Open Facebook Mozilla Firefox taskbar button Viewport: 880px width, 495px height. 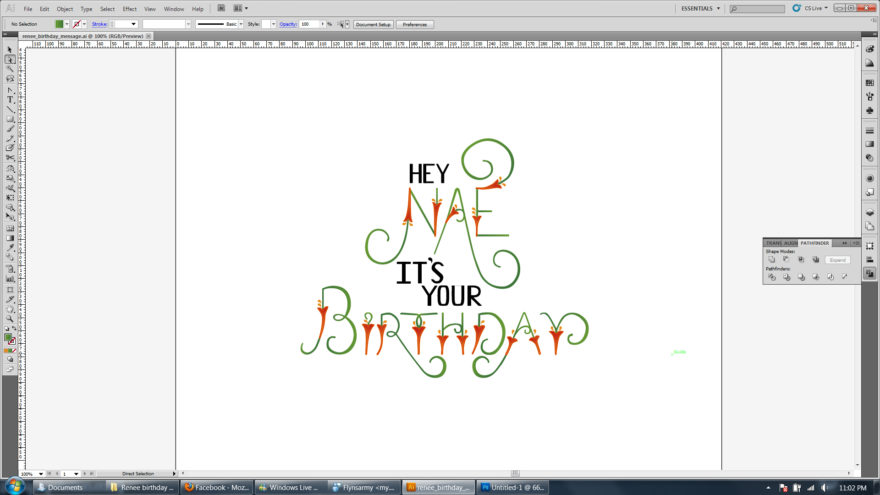tap(217, 487)
